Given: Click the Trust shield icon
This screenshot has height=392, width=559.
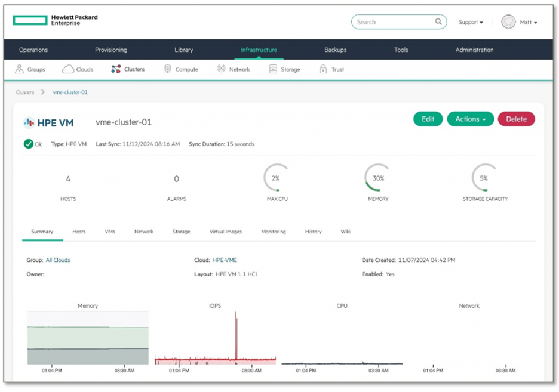Looking at the screenshot, I should coord(323,69).
